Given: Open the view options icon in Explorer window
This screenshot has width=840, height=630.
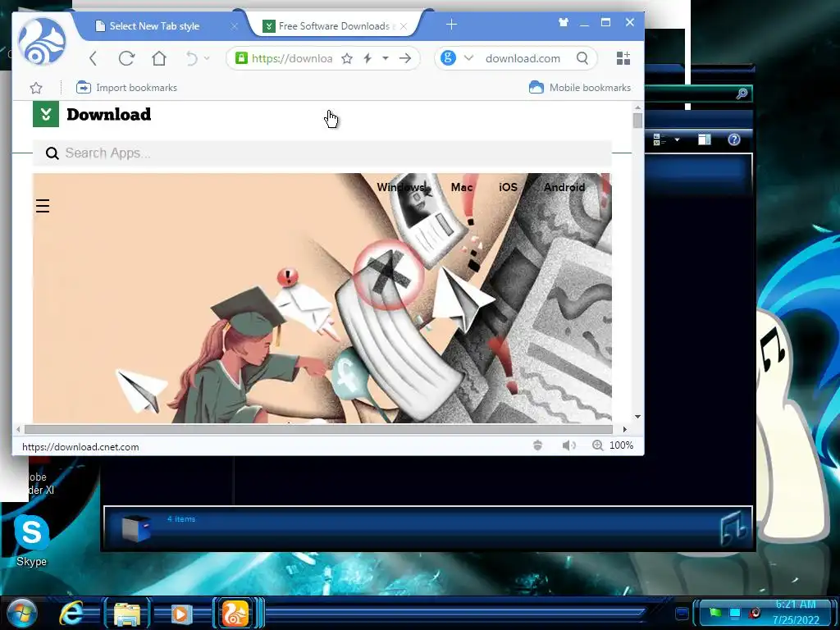Looking at the screenshot, I should pyautogui.click(x=660, y=139).
